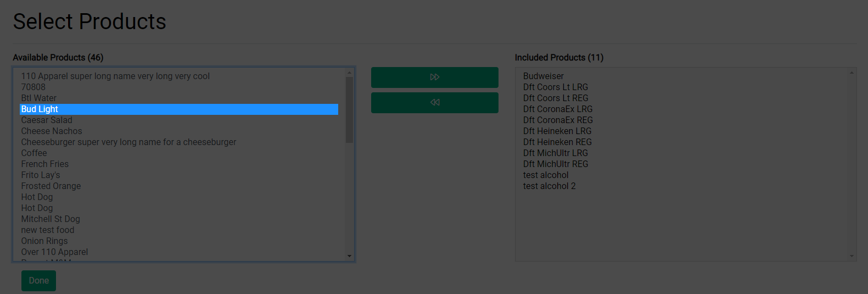The image size is (868, 294).
Task: Click Available Products scrollbar down arrow
Action: coord(349,256)
